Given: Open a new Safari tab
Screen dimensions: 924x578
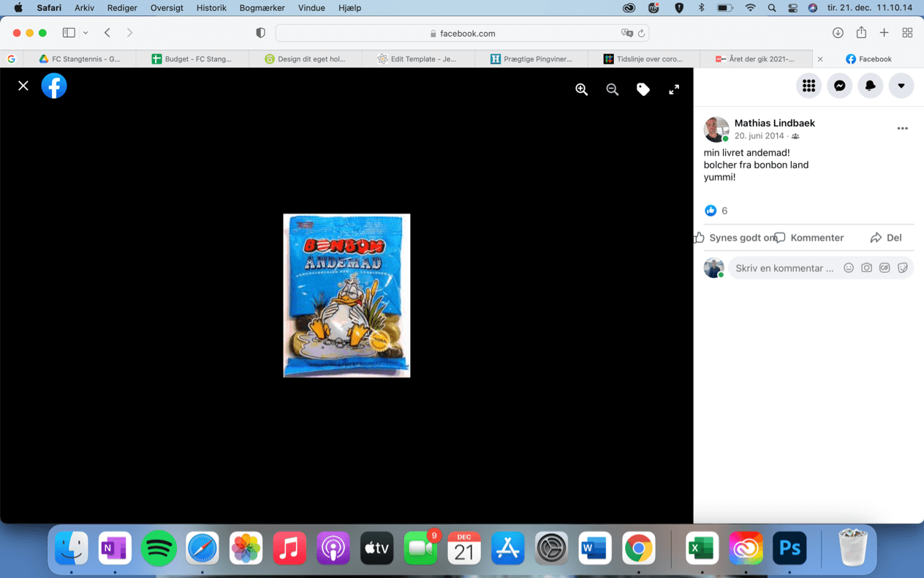Looking at the screenshot, I should pyautogui.click(x=885, y=33).
